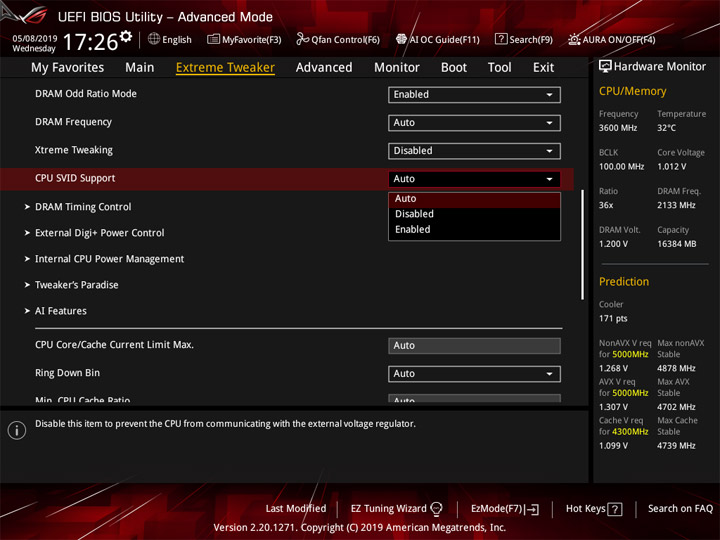This screenshot has height=540, width=720.
Task: Open Ring Down Bin dropdown
Action: [474, 374]
